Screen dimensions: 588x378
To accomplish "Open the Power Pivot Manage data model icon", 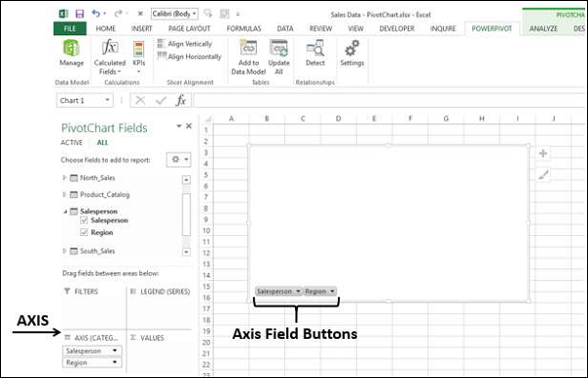I will click(72, 48).
